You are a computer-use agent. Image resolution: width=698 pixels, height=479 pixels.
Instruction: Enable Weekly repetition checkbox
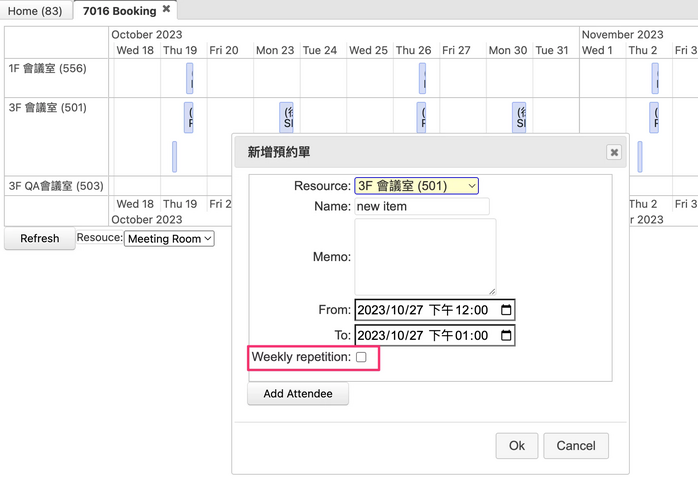click(361, 357)
